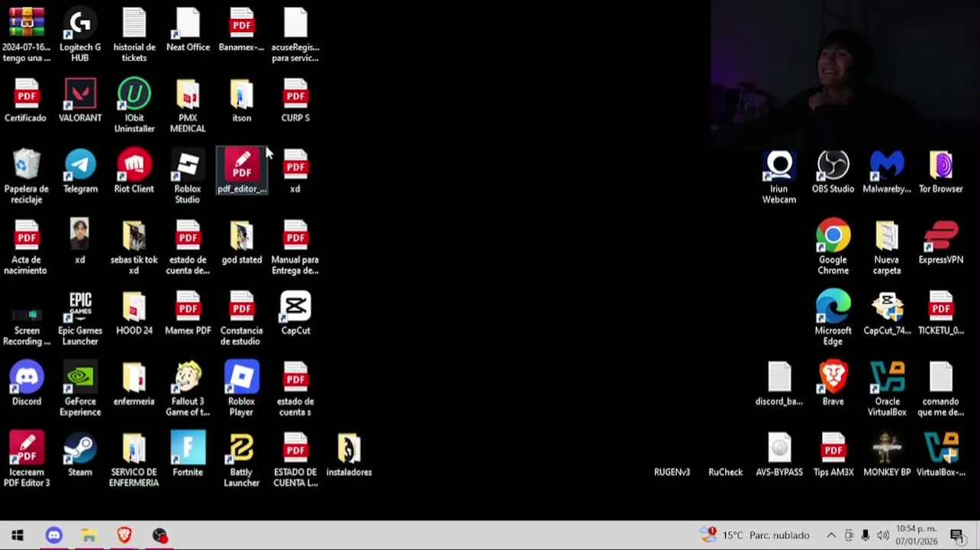Viewport: 980px width, 550px height.
Task: Open Oracle VirtualBox
Action: [x=887, y=390]
